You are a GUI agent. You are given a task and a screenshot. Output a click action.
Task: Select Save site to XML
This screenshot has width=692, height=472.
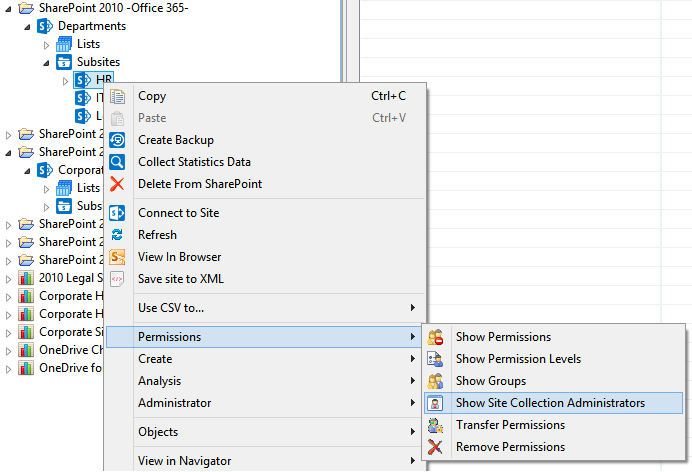[265, 279]
